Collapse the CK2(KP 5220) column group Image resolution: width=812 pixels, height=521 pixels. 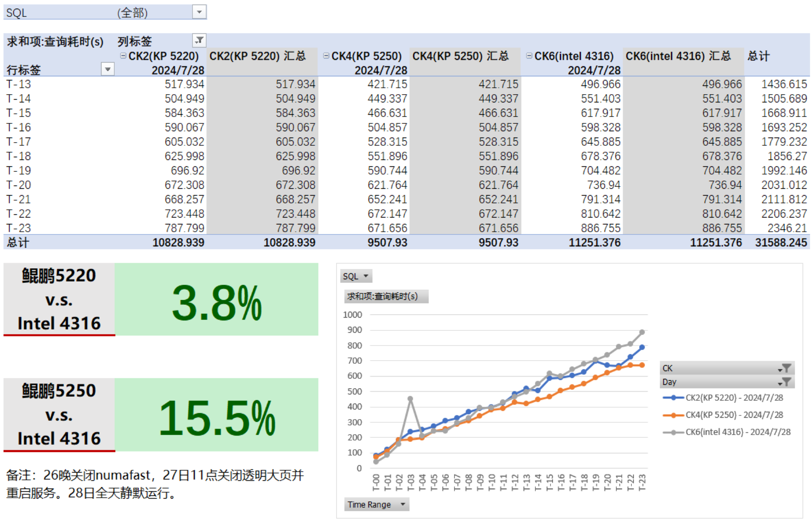123,56
